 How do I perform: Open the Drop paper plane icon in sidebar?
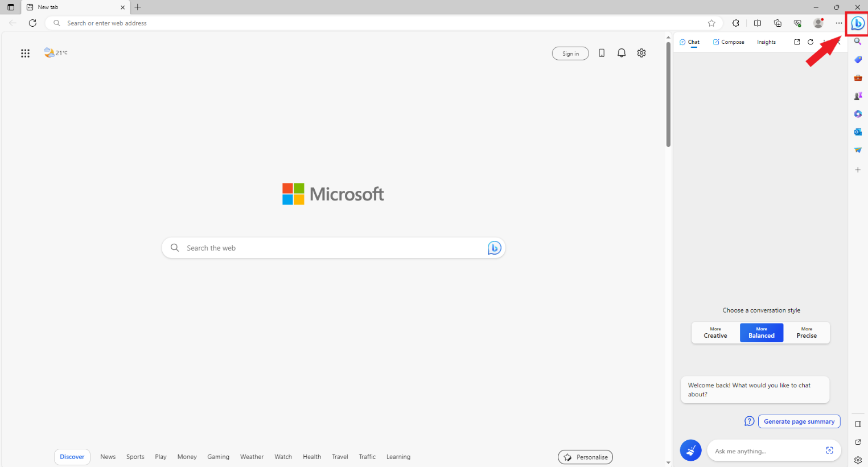(858, 150)
